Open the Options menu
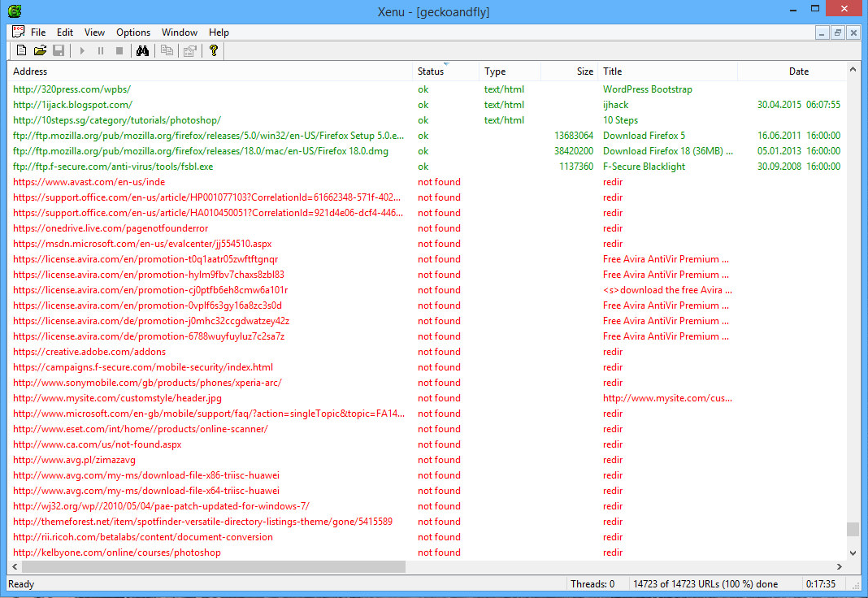868x598 pixels. [x=133, y=32]
